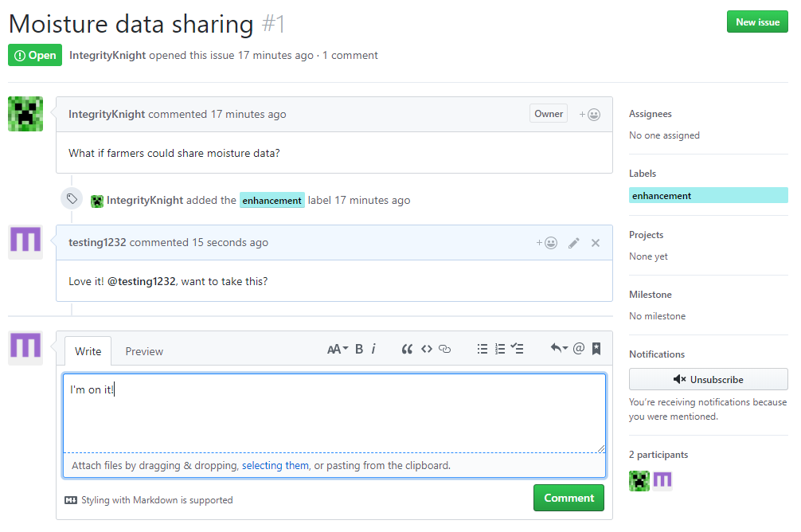Screen dimensions: 801x532
Task: Toggle bold formatting in the comment editor
Action: point(358,348)
